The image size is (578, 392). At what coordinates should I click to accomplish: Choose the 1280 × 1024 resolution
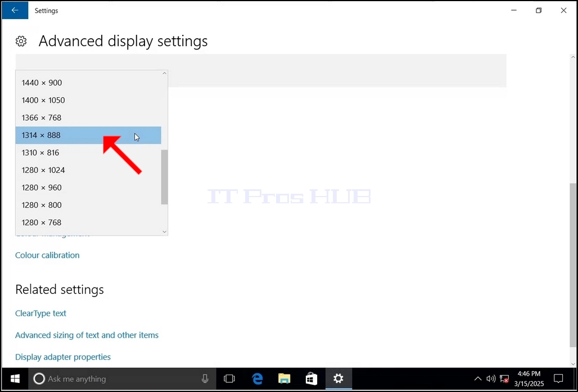(x=88, y=170)
